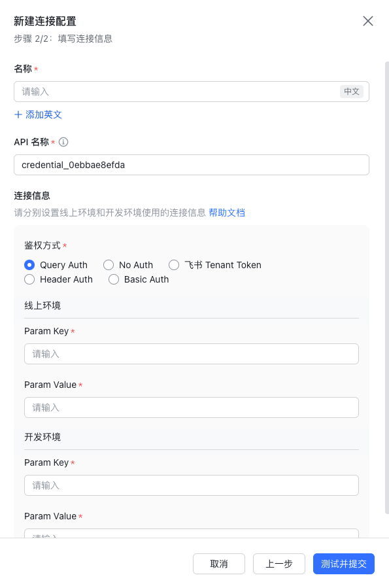Click the API 名称 input with credential value
Screen dimensions: 389x588
point(192,165)
